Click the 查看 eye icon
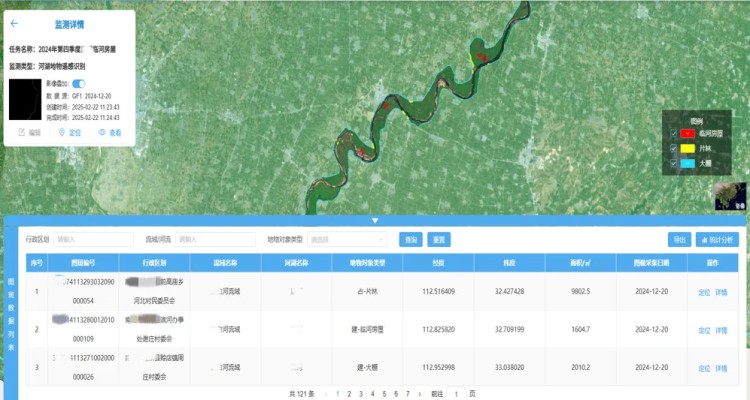Image resolution: width=750 pixels, height=400 pixels. tap(102, 132)
